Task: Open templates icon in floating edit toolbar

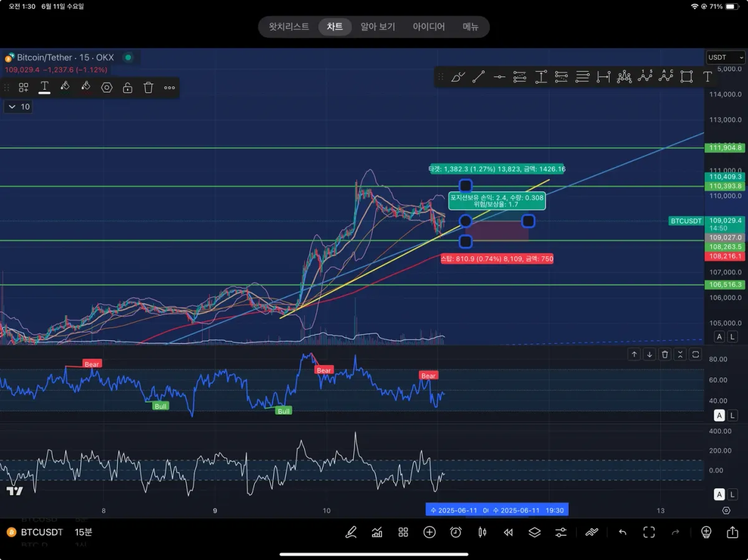Action: [x=24, y=88]
